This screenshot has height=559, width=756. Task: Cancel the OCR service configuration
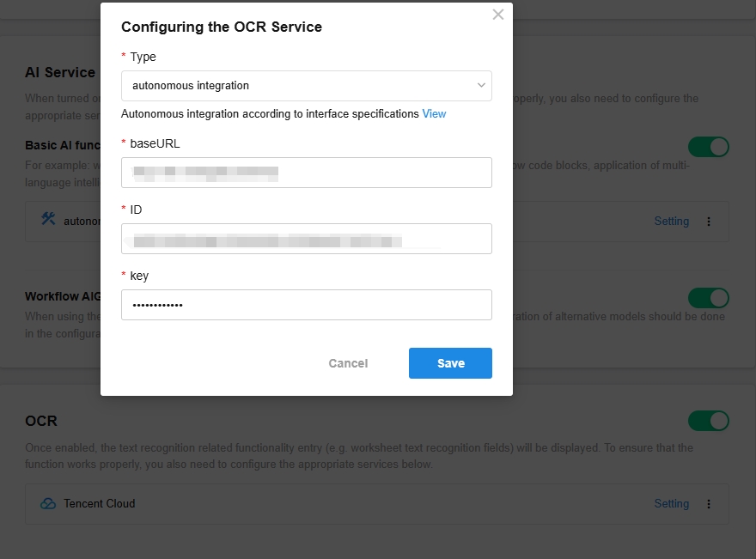click(348, 363)
